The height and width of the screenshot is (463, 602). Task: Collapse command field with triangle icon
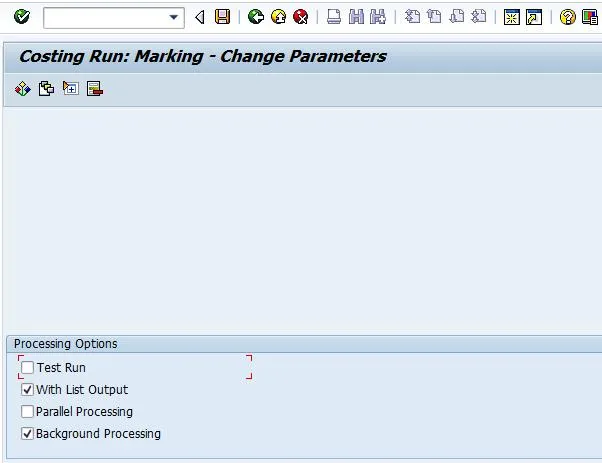click(200, 17)
